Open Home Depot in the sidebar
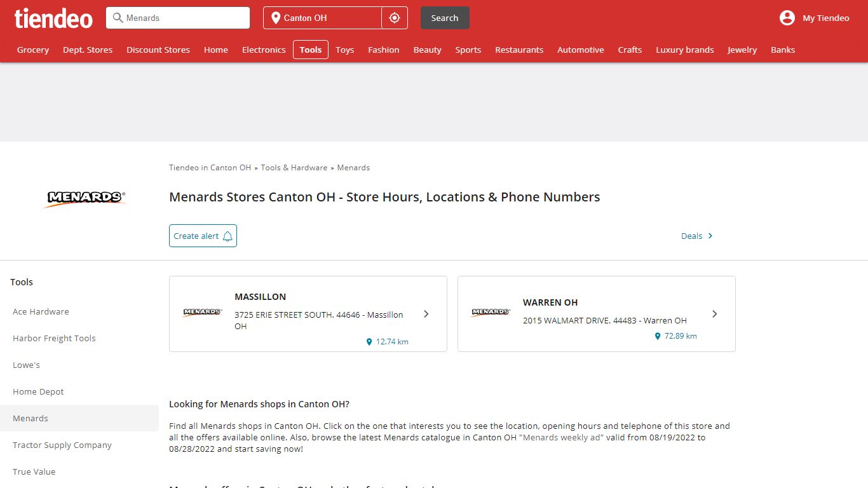This screenshot has width=868, height=488. 38,391
